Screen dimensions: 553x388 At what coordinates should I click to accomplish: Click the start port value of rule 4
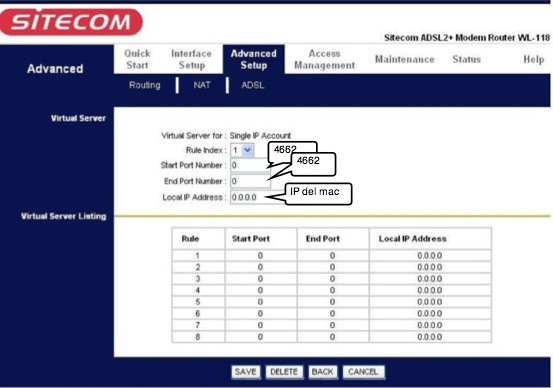pyautogui.click(x=260, y=290)
